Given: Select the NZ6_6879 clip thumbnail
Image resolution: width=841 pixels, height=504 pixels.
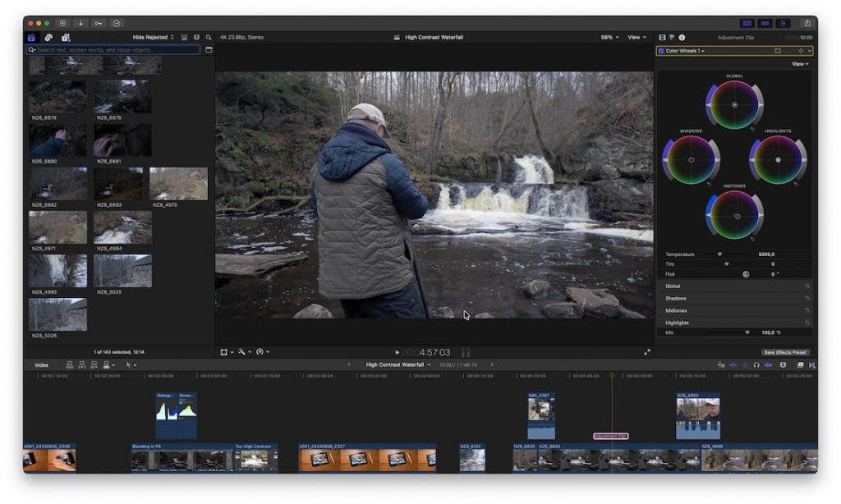Looking at the screenshot, I should tap(122, 97).
